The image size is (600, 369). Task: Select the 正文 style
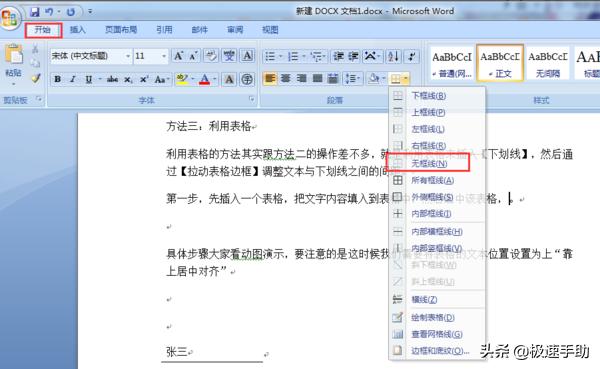coord(500,63)
